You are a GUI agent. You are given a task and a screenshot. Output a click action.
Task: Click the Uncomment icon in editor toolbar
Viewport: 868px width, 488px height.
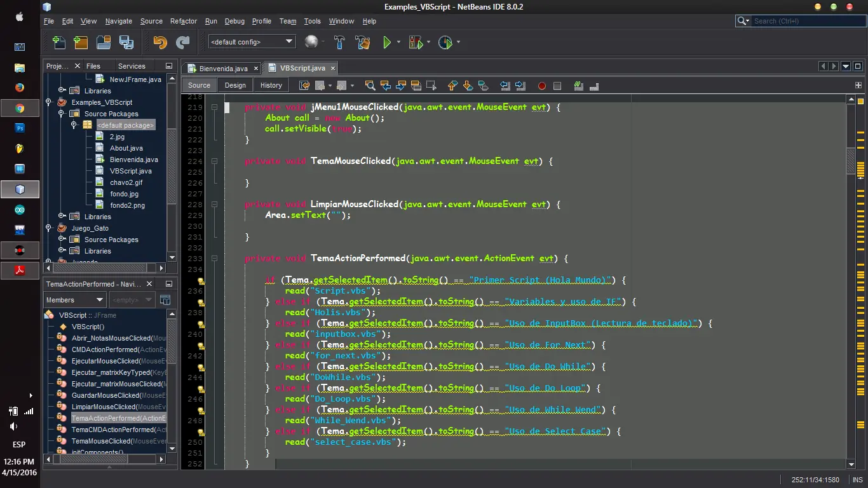pyautogui.click(x=594, y=86)
